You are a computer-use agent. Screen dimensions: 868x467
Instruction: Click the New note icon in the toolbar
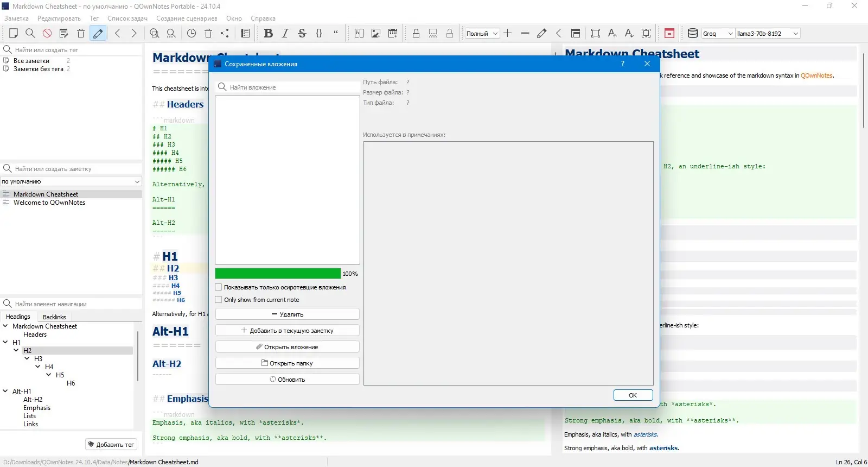pos(14,33)
